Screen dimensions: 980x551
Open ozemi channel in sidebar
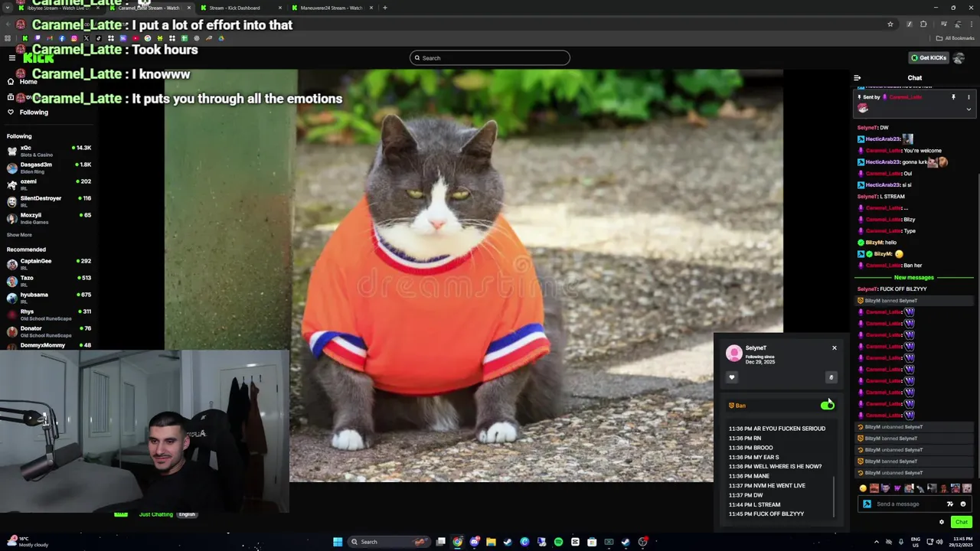click(49, 184)
